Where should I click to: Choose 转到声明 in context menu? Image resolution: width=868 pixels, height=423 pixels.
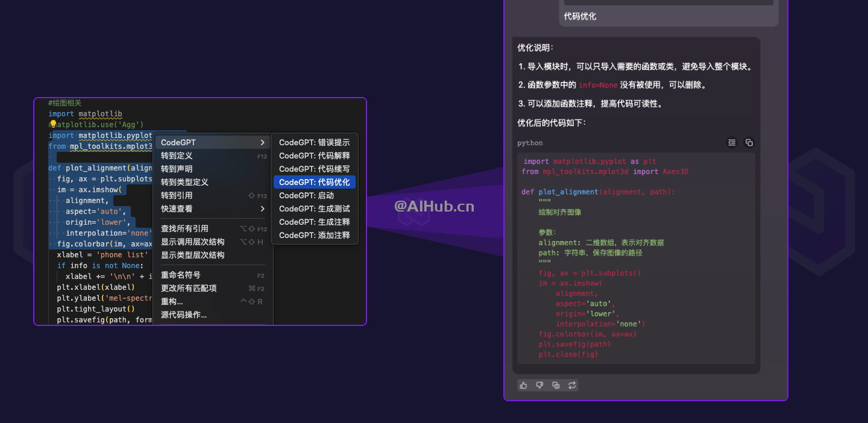tap(213, 169)
